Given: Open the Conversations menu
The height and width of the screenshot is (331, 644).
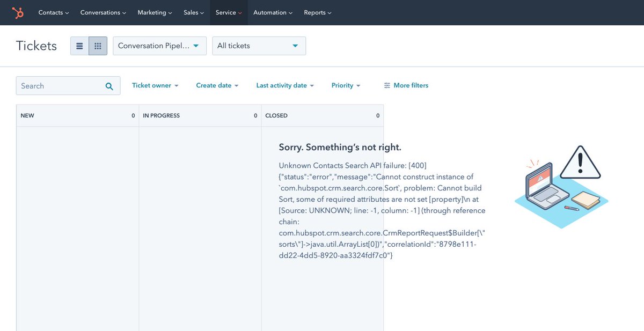Looking at the screenshot, I should coord(103,12).
